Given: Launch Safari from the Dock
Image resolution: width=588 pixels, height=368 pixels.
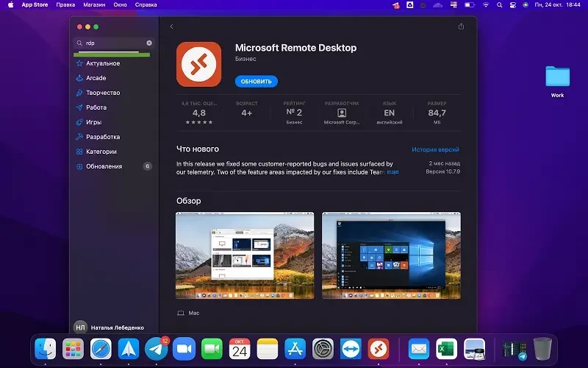Looking at the screenshot, I should tap(101, 349).
